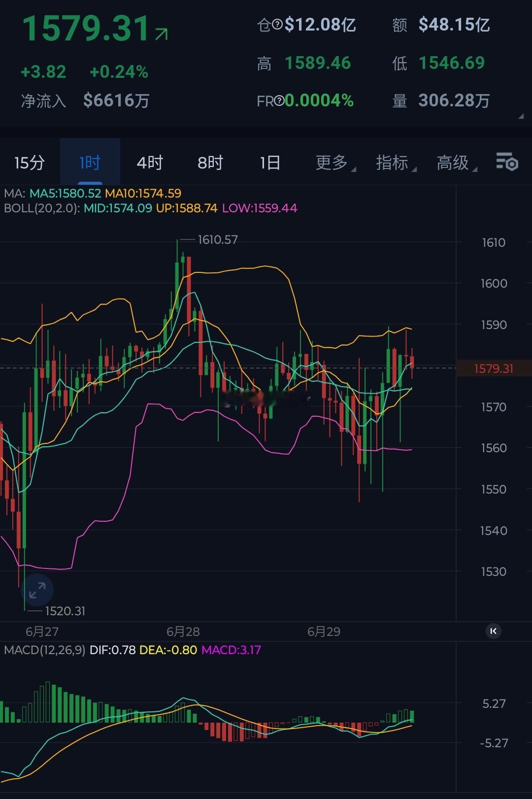Tap the fullscreen expand chart icon
The image size is (532, 799).
coord(37,590)
